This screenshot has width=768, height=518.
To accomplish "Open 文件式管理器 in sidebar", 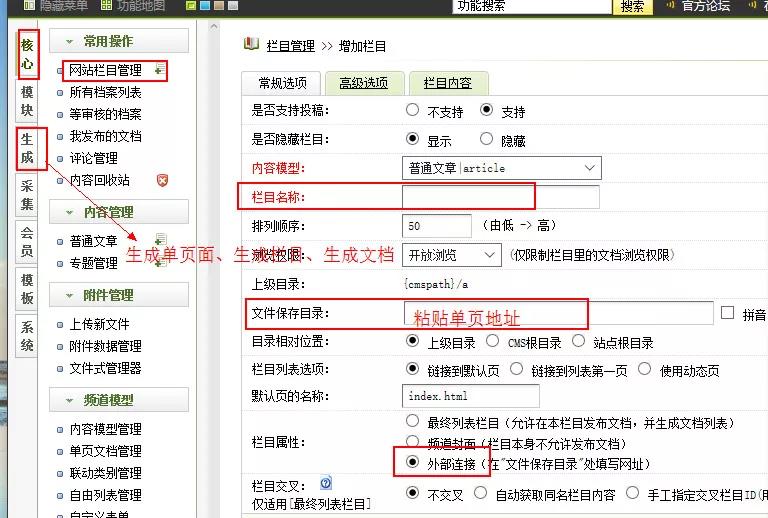I will (105, 368).
